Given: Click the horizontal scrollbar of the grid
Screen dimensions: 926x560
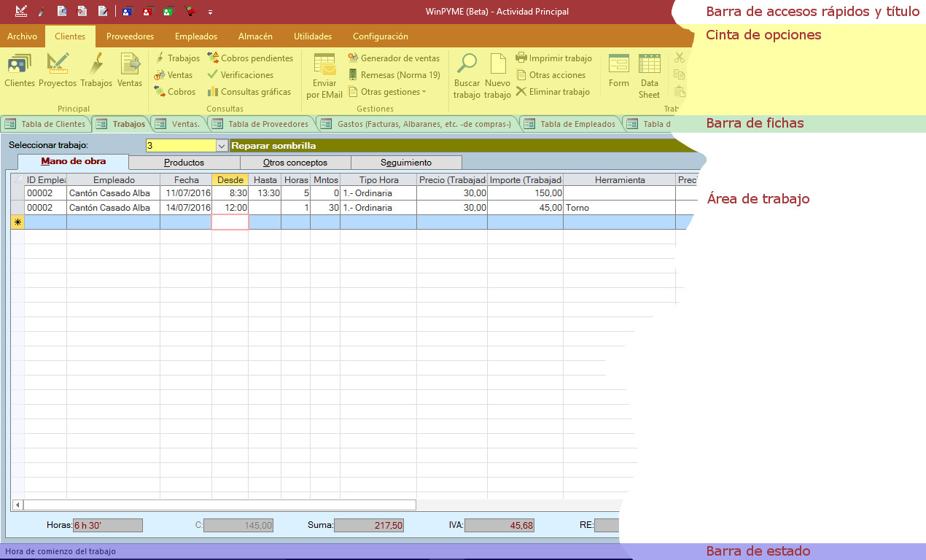Looking at the screenshot, I should 219,505.
